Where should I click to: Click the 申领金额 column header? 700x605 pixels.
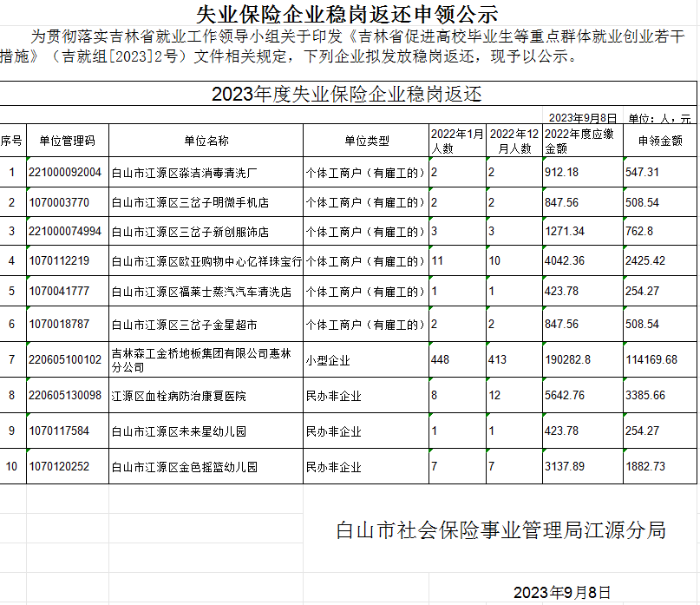tap(660, 141)
